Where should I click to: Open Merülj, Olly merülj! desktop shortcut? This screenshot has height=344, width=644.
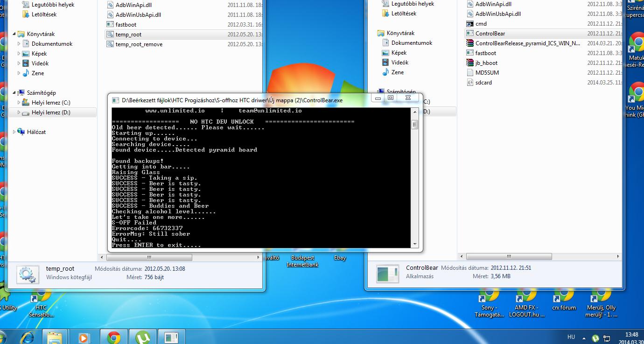point(601,302)
